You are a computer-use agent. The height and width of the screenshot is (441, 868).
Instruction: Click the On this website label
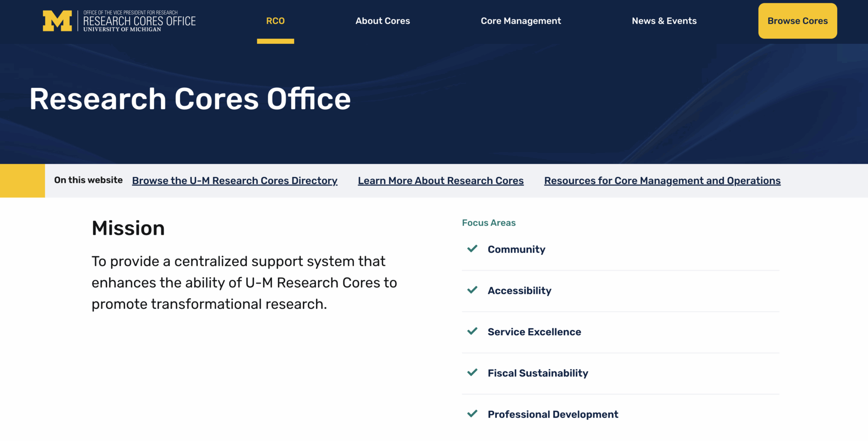pyautogui.click(x=89, y=180)
